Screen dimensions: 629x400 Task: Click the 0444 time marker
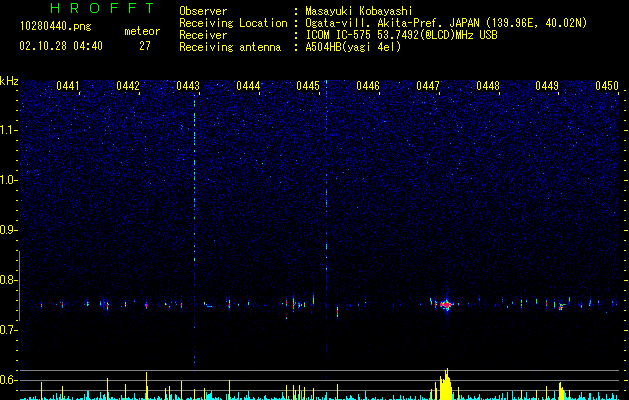[248, 86]
